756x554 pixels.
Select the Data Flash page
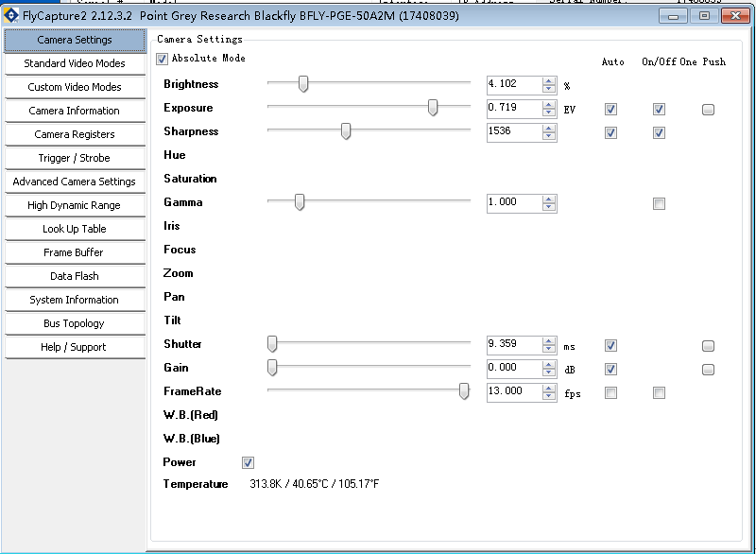click(x=75, y=276)
